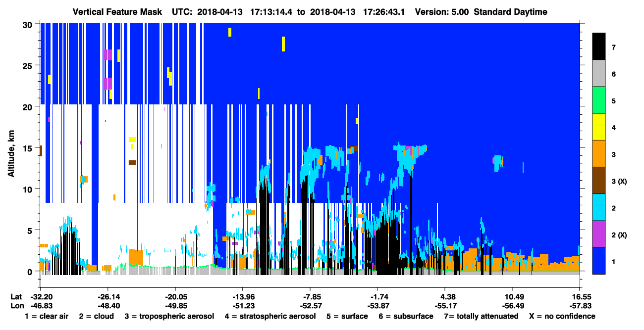
Task: Click the latitude value "-32.20"
Action: 41,296
